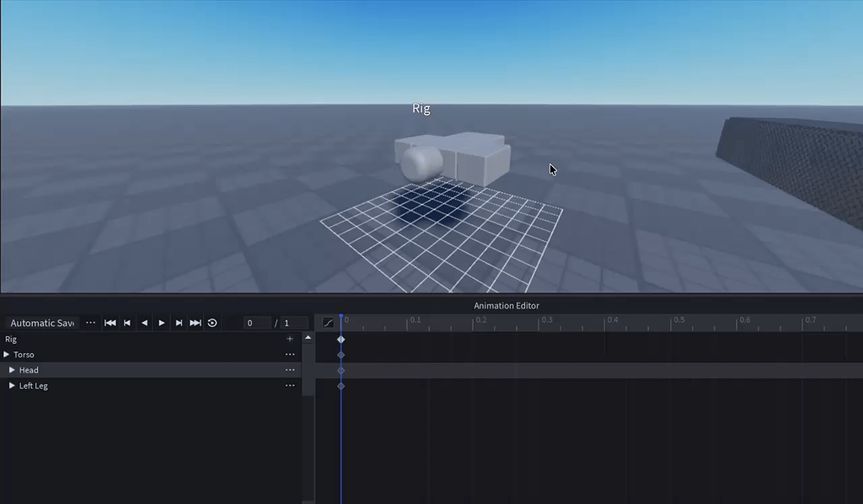863x504 pixels.
Task: Select the next keyframe navigation icon
Action: pyautogui.click(x=179, y=323)
